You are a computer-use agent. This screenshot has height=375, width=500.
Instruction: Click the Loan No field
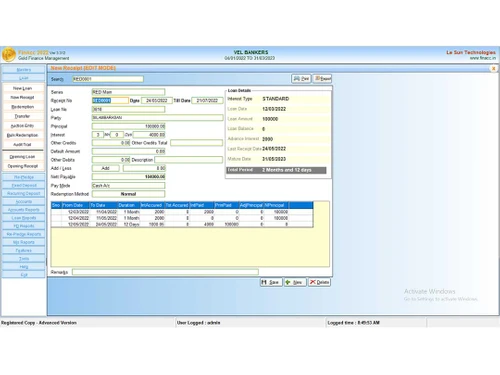pyautogui.click(x=128, y=109)
